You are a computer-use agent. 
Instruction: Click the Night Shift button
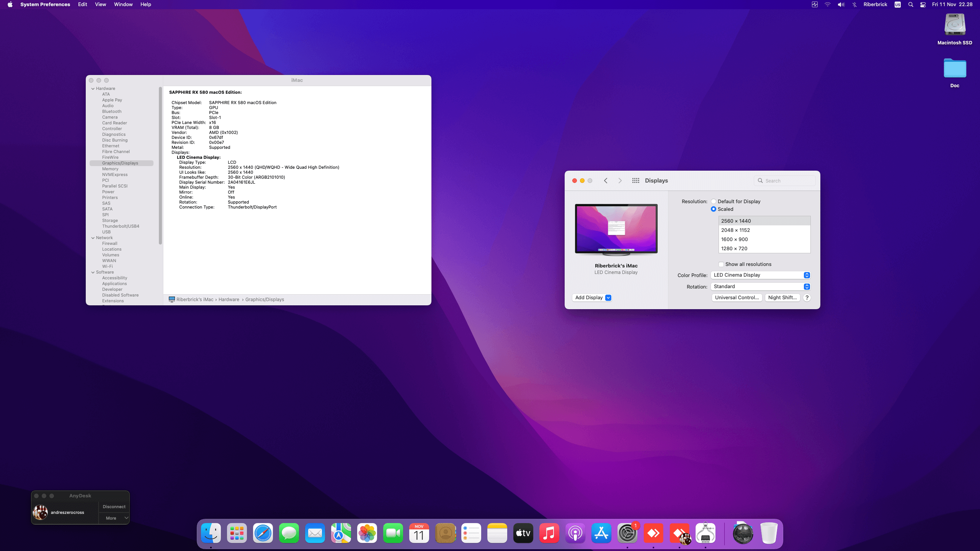(x=782, y=298)
